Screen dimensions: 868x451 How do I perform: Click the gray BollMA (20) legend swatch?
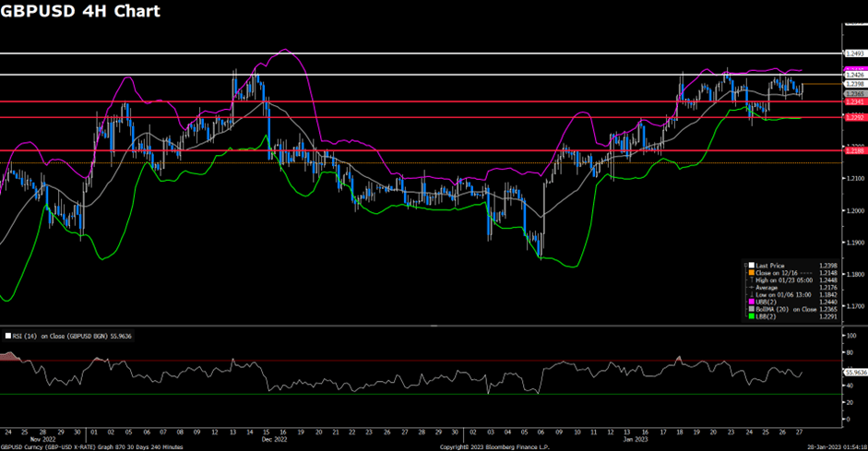pyautogui.click(x=750, y=311)
